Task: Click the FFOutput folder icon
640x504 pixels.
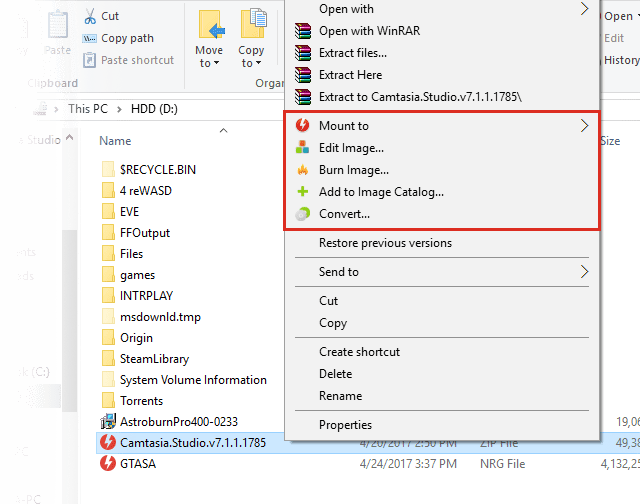Action: coord(108,232)
